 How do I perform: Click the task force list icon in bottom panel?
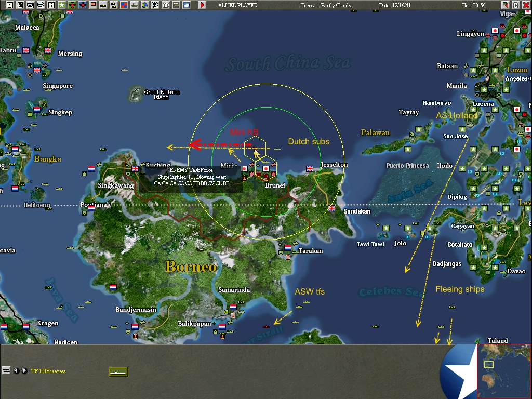(6, 370)
